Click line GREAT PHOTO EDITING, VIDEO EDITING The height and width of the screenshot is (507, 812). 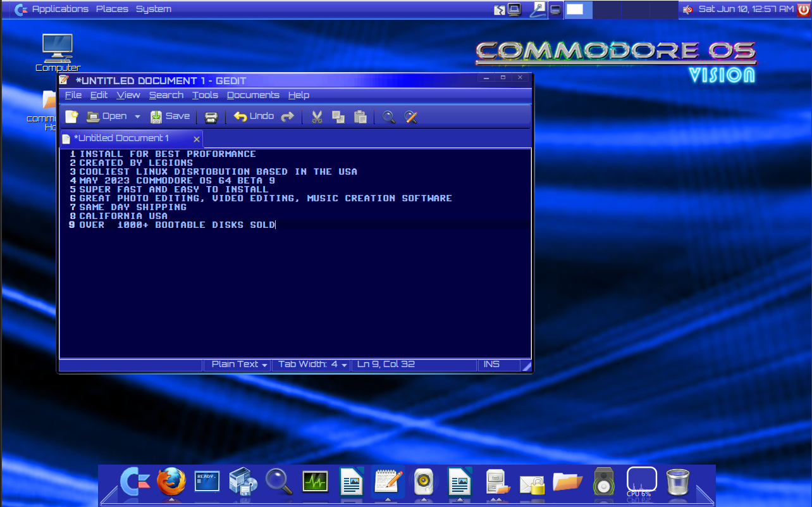point(266,198)
